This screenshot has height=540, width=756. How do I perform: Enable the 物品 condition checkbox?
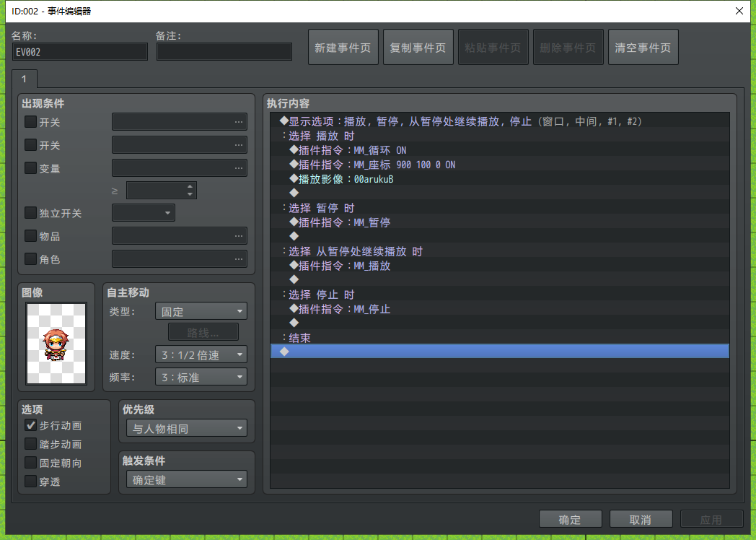(x=30, y=236)
